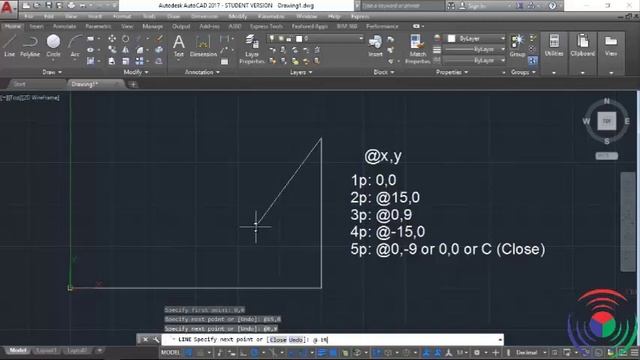The width and height of the screenshot is (640, 360).
Task: Click the Move tool icon
Action: [x=112, y=39]
